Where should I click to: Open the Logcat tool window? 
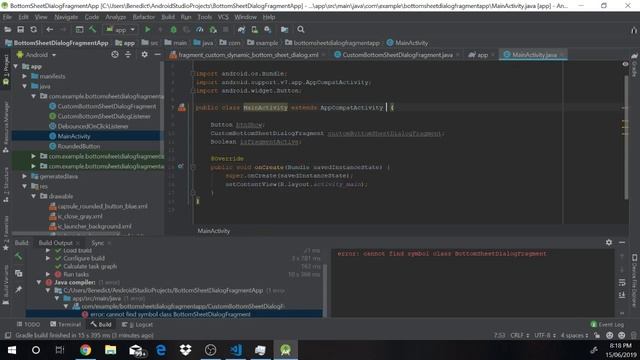point(138,324)
